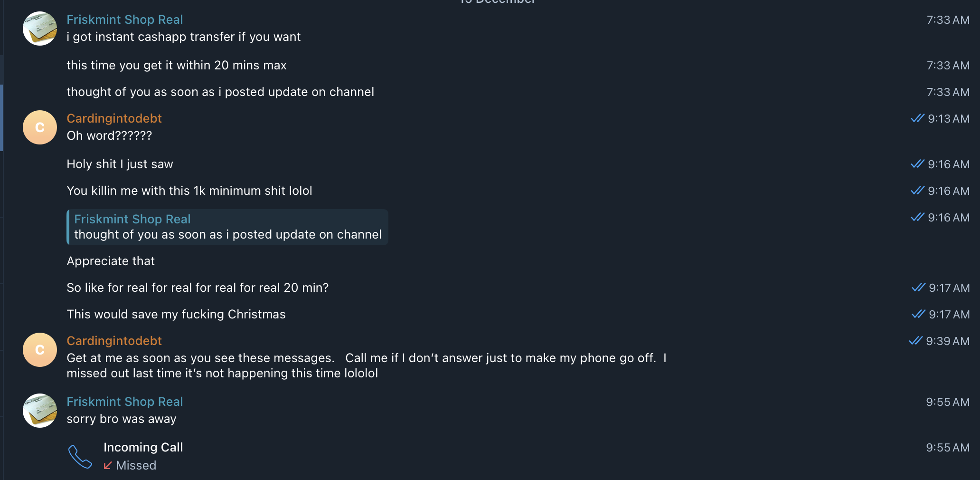Click the Missed call status text
Image resolution: width=980 pixels, height=480 pixels.
tap(136, 465)
